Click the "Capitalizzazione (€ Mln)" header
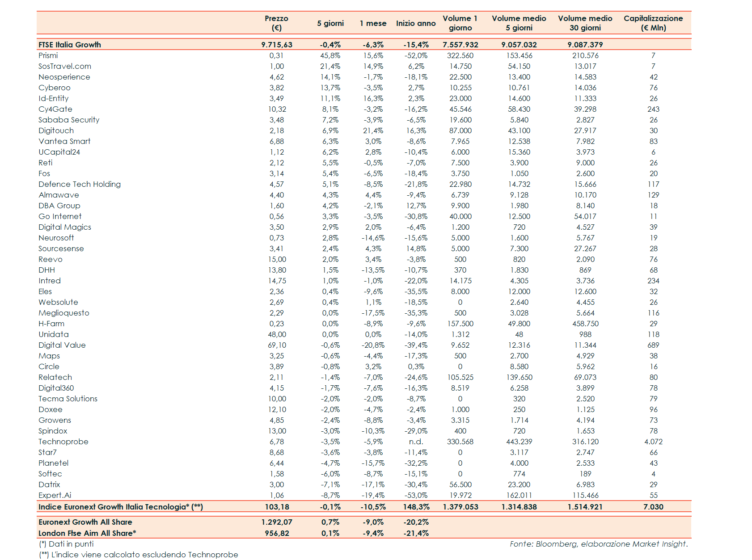Screen dimensions: 752x560 pos(653,23)
